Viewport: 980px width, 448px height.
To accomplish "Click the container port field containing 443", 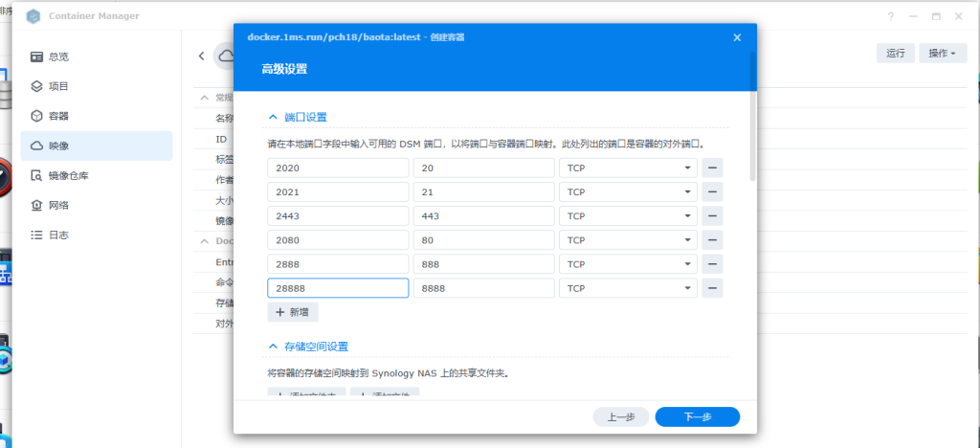I will (484, 216).
